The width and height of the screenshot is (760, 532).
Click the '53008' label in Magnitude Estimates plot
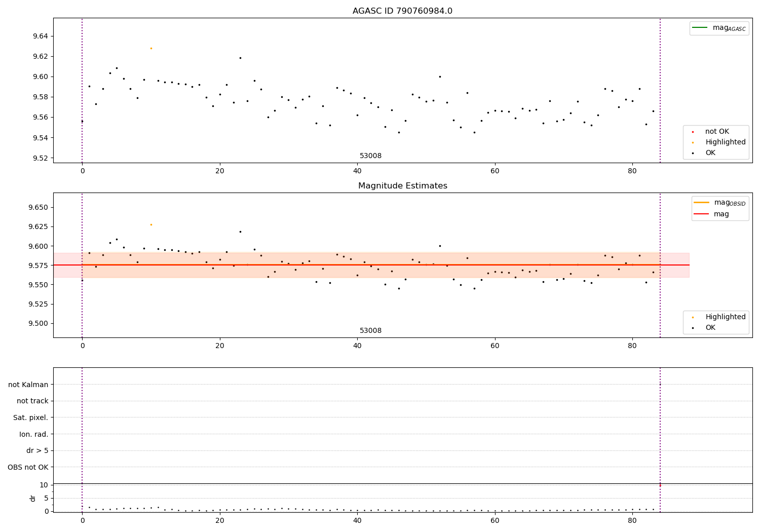(x=370, y=331)
